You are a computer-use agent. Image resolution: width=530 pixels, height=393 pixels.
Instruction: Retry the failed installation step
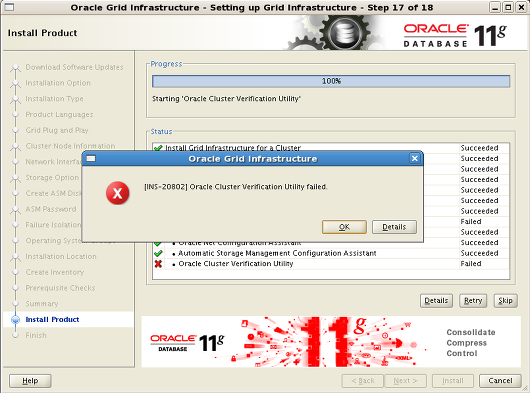tap(473, 300)
